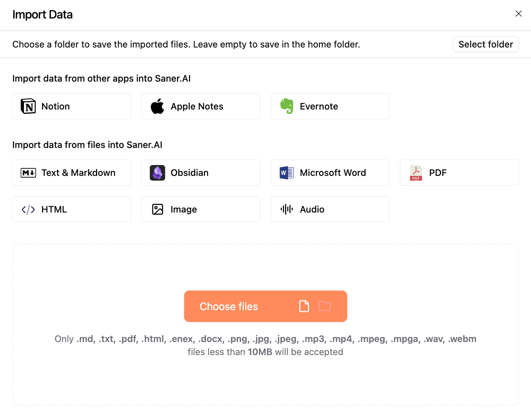The height and width of the screenshot is (420, 531).
Task: Click the Apple logo for Apple Notes
Action: point(157,106)
